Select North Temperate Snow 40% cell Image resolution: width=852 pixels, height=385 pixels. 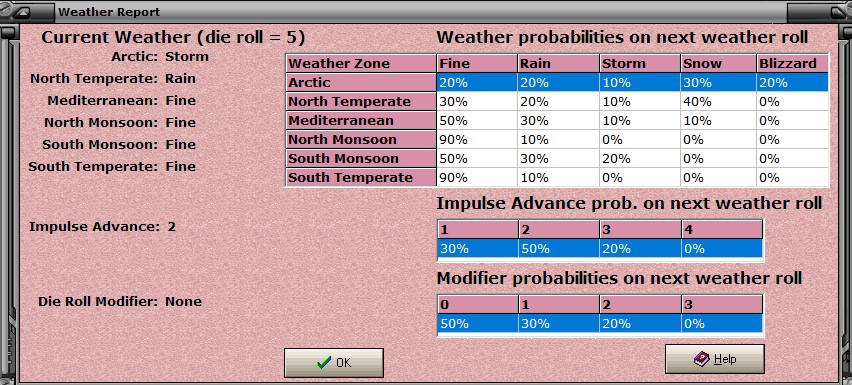click(x=718, y=102)
